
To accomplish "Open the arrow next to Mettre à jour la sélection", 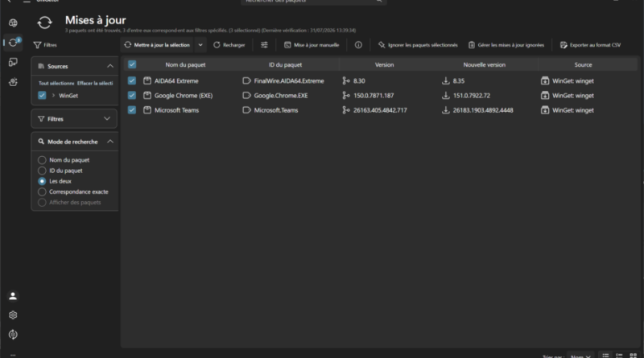I will pyautogui.click(x=200, y=45).
